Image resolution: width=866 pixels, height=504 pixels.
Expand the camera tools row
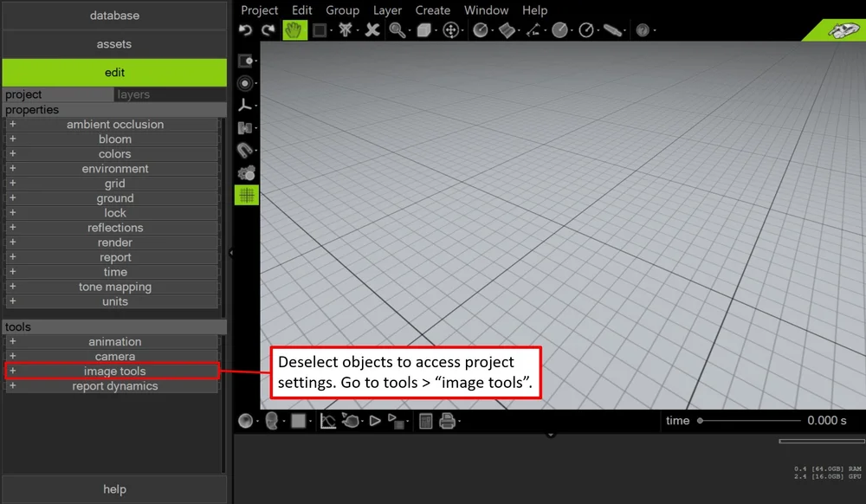coord(111,357)
